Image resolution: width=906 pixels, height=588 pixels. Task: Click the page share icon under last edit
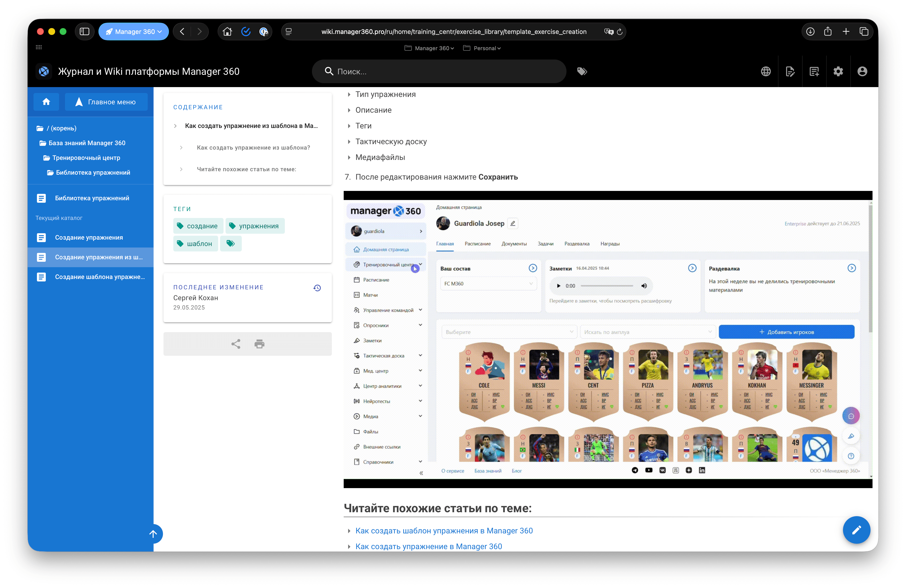tap(236, 344)
